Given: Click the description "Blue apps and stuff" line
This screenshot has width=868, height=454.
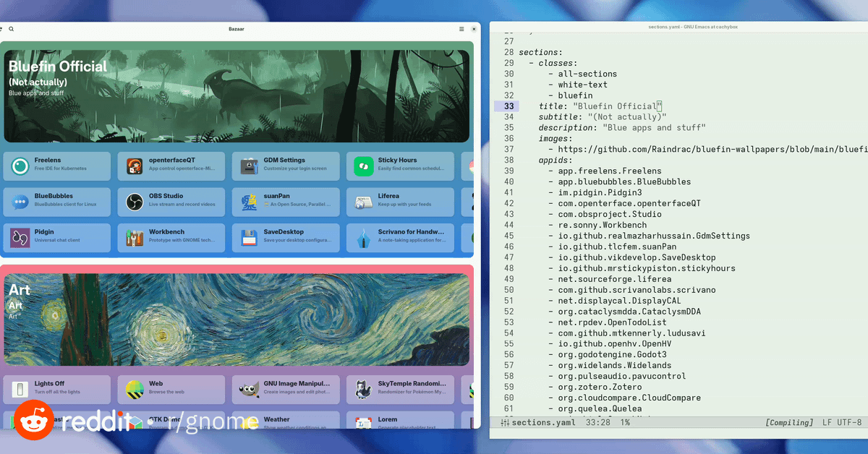Looking at the screenshot, I should coord(622,128).
